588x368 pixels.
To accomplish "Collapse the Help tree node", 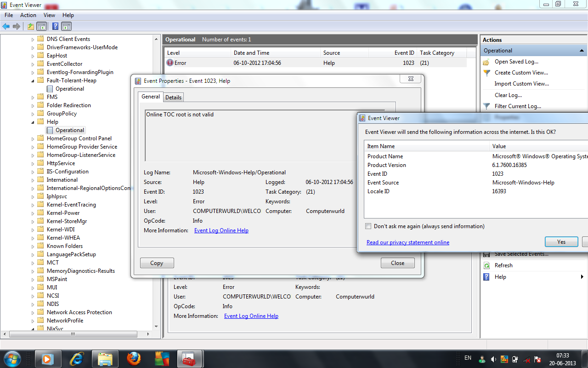I will click(x=33, y=122).
